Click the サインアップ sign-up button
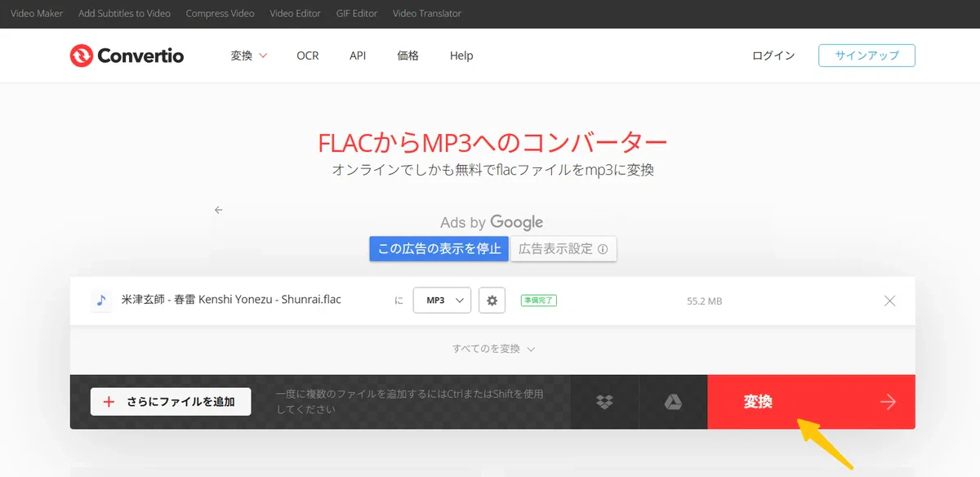The height and width of the screenshot is (477, 980). tap(866, 56)
